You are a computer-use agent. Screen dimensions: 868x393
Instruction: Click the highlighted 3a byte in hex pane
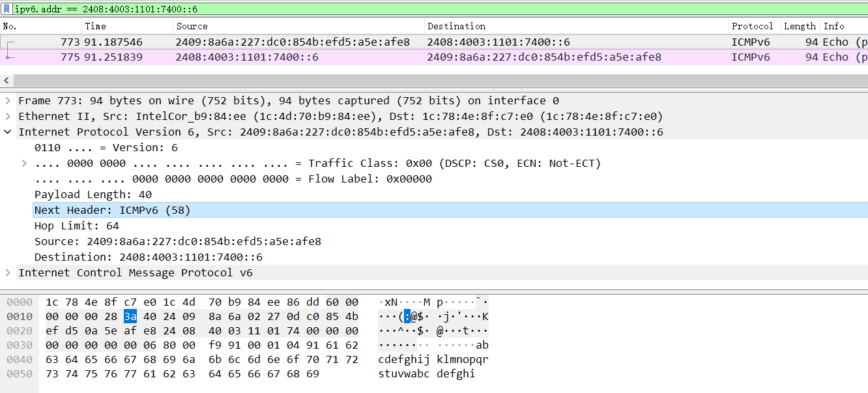(x=130, y=317)
